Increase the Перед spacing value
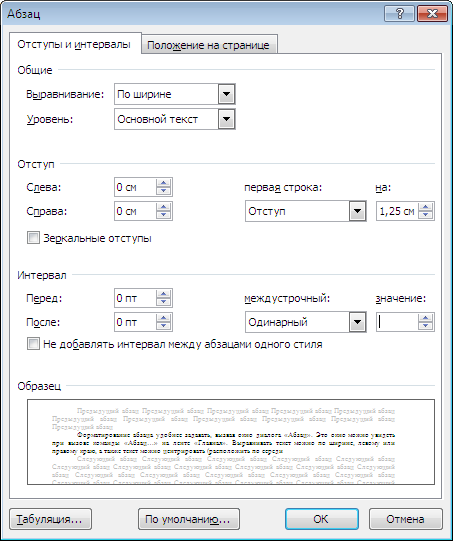 point(164,294)
